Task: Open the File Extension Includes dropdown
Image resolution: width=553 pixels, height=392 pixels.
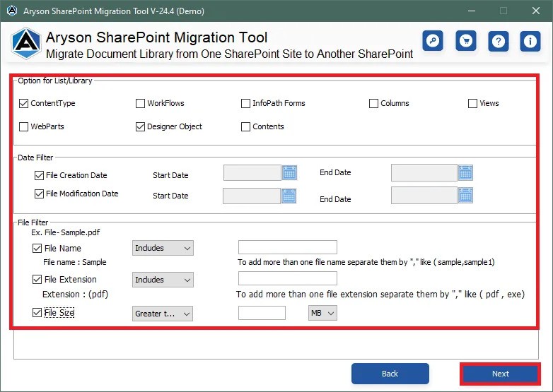Action: tap(163, 280)
